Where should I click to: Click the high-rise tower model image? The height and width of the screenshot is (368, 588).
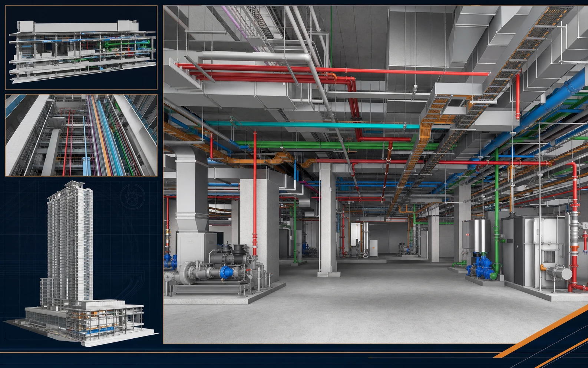point(81,264)
